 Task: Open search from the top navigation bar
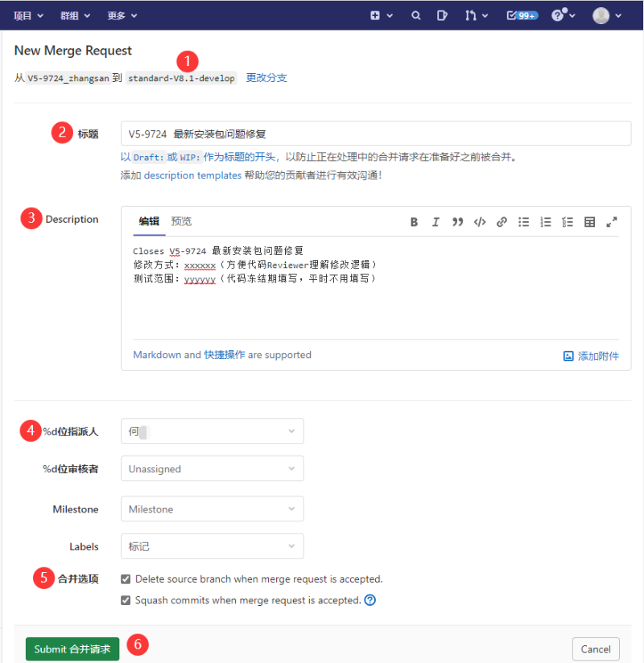pyautogui.click(x=416, y=15)
